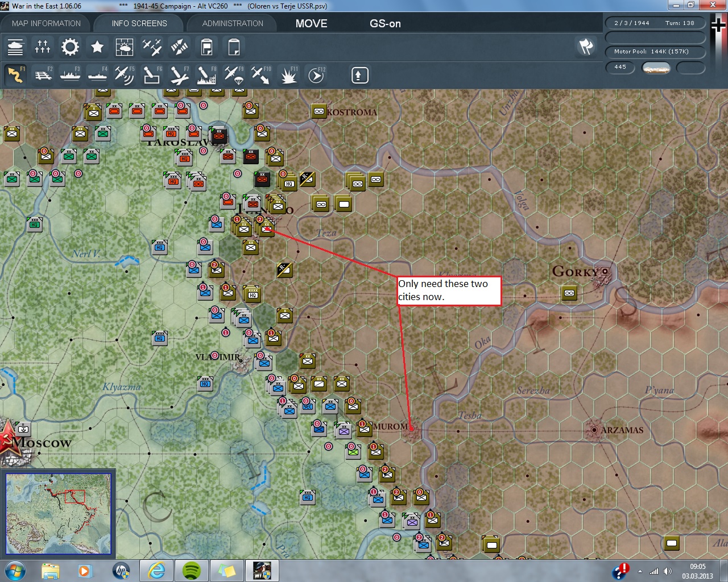Select F9 air transport parachute mode

234,75
